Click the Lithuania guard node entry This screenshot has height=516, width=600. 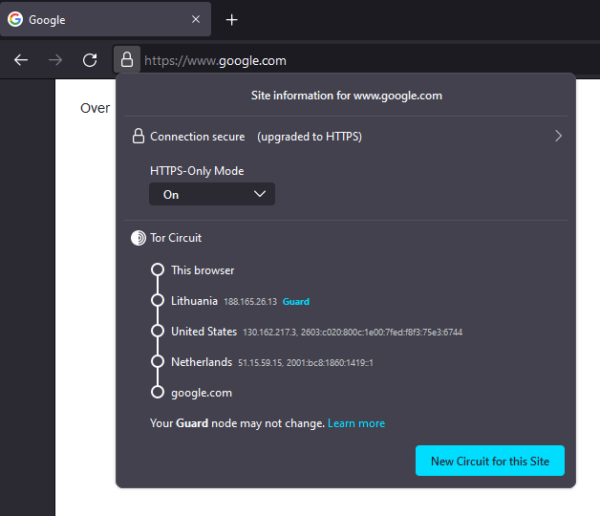pyautogui.click(x=193, y=300)
